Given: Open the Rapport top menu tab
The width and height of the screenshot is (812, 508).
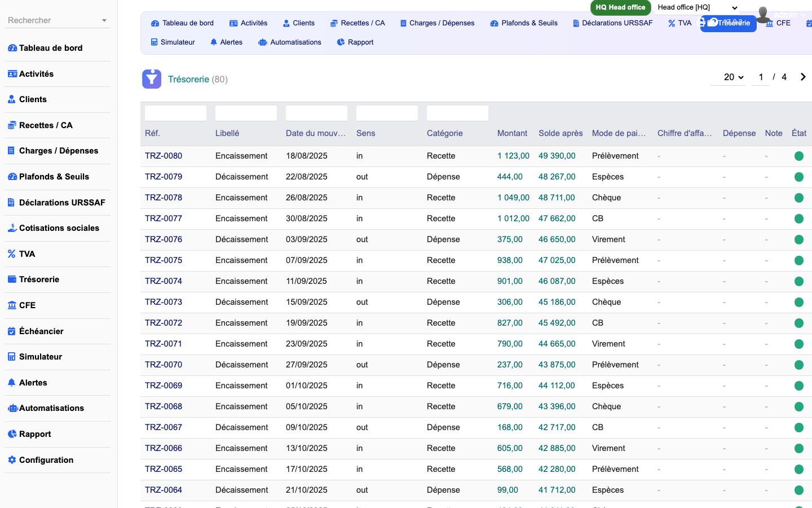Looking at the screenshot, I should click(355, 42).
